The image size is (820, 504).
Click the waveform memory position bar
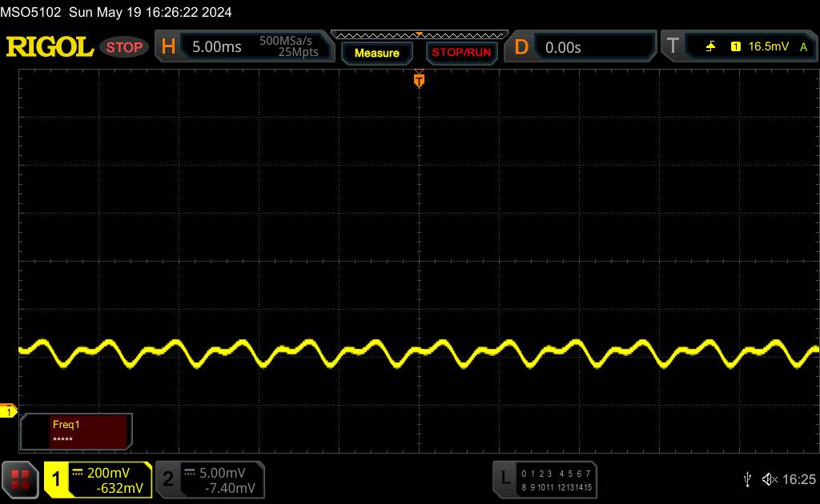click(419, 34)
